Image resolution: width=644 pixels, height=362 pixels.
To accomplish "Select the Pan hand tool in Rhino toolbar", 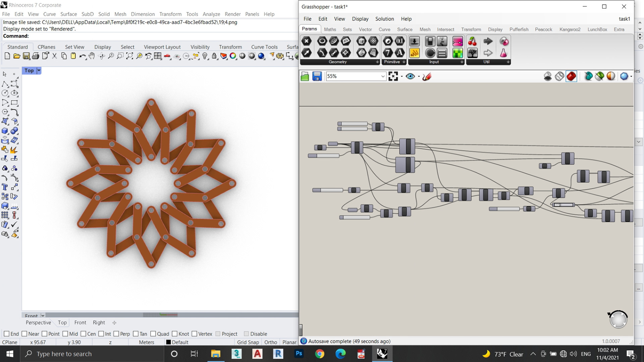I will click(x=92, y=56).
